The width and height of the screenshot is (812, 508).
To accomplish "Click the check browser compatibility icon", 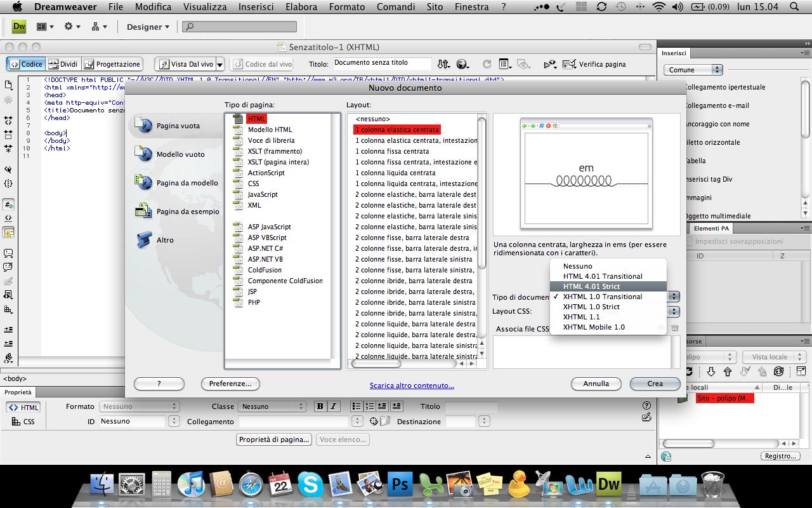I will 551,64.
